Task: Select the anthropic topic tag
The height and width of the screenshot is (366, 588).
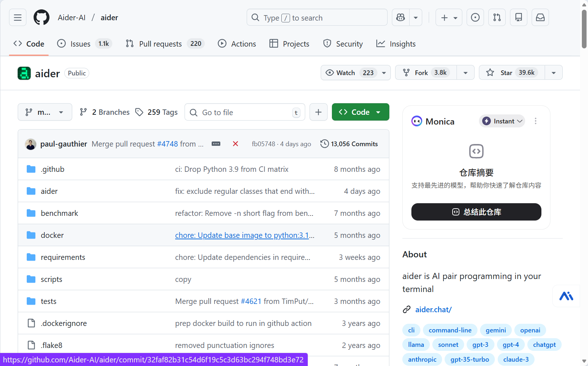Action: coord(422,359)
